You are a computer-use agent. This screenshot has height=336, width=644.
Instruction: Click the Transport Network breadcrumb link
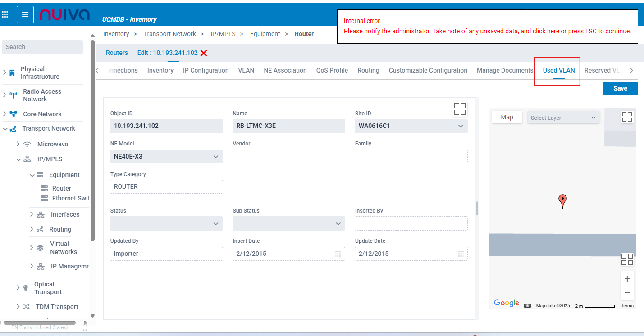169,34
